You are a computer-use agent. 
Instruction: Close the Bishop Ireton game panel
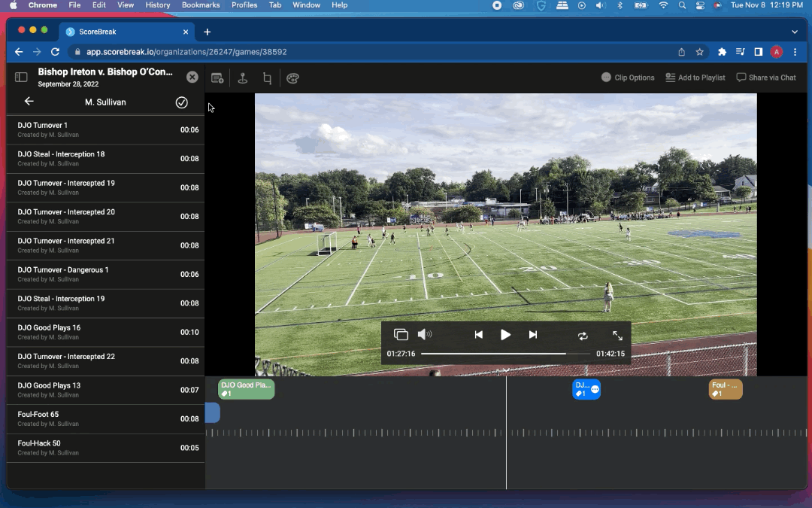click(192, 78)
